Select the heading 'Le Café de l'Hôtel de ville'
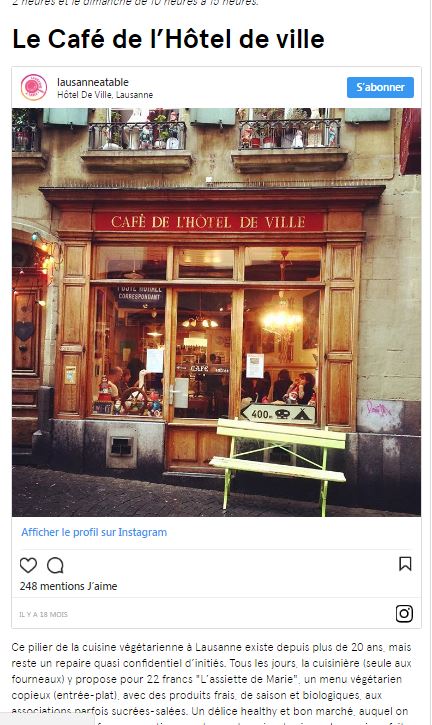Screen dimensions: 432x725 click(x=168, y=39)
